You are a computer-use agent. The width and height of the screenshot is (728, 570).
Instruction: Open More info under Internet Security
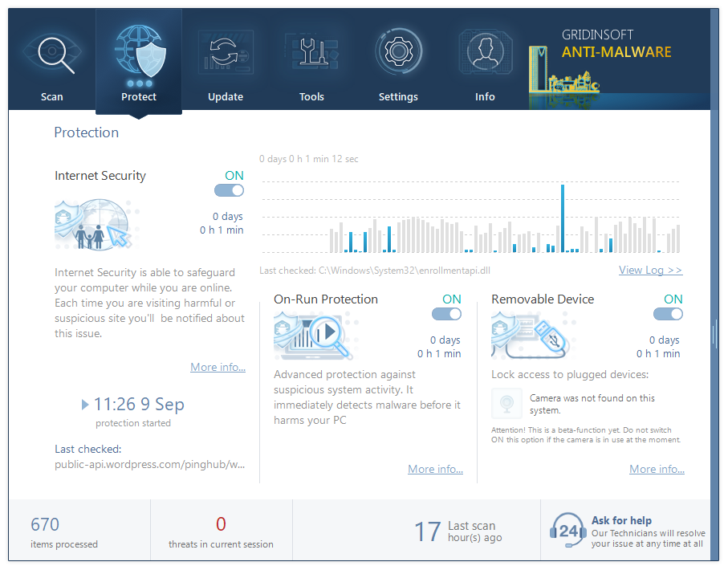(x=218, y=367)
